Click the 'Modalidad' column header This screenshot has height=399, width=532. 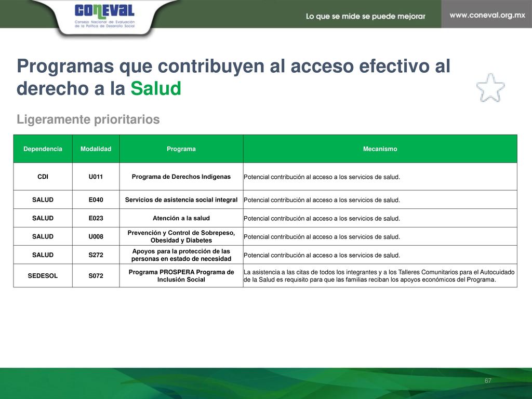coord(96,149)
